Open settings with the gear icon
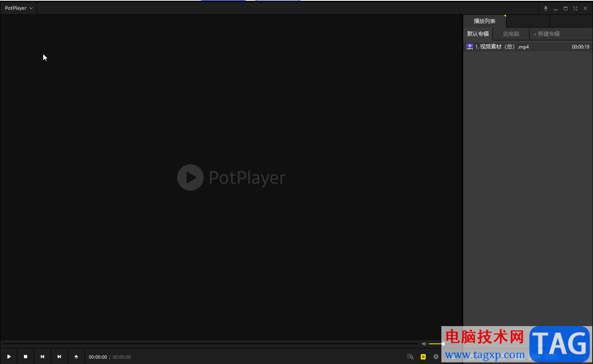593x364 pixels. click(436, 357)
